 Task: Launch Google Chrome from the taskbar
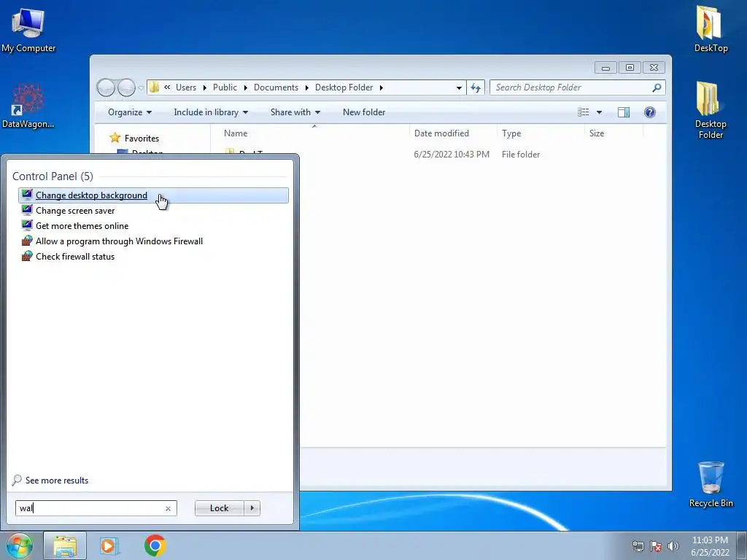coord(155,545)
